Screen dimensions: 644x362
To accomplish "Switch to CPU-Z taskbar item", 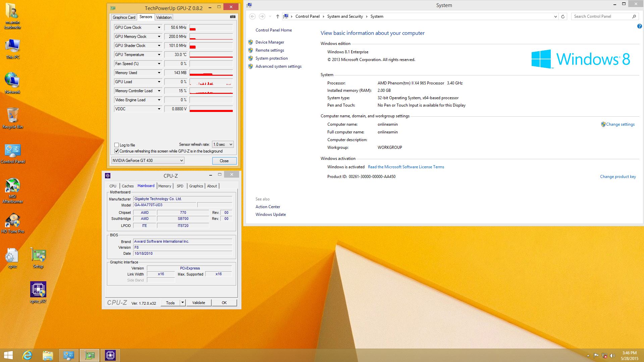I will [110, 355].
